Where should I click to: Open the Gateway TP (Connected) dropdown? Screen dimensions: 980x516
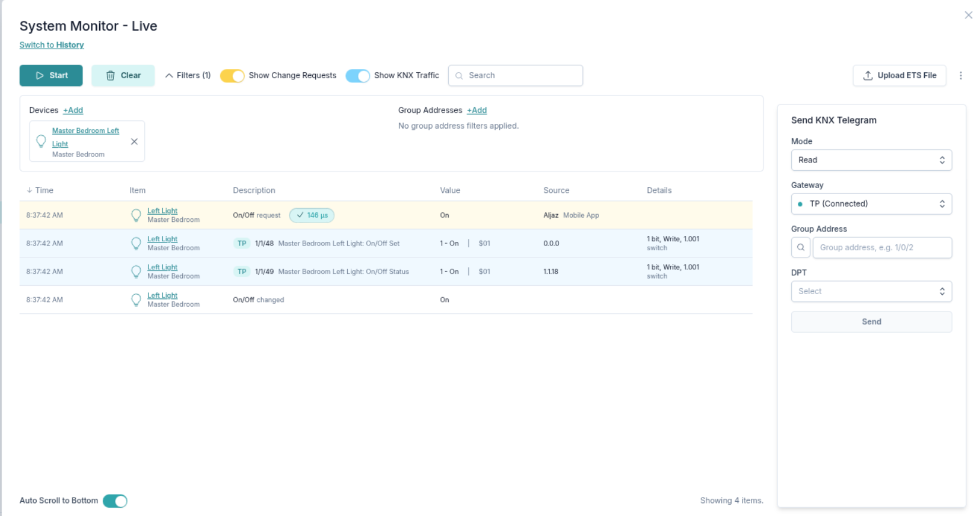coord(871,204)
